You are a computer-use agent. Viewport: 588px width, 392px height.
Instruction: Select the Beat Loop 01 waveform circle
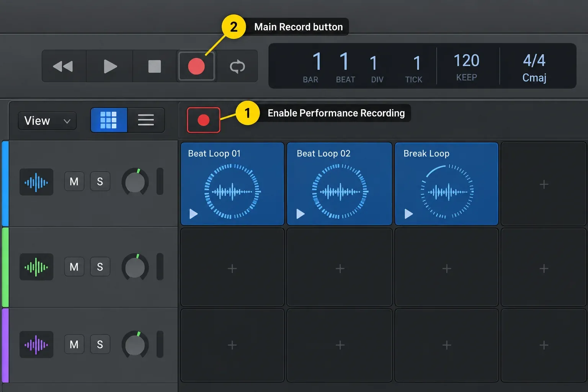pyautogui.click(x=232, y=191)
